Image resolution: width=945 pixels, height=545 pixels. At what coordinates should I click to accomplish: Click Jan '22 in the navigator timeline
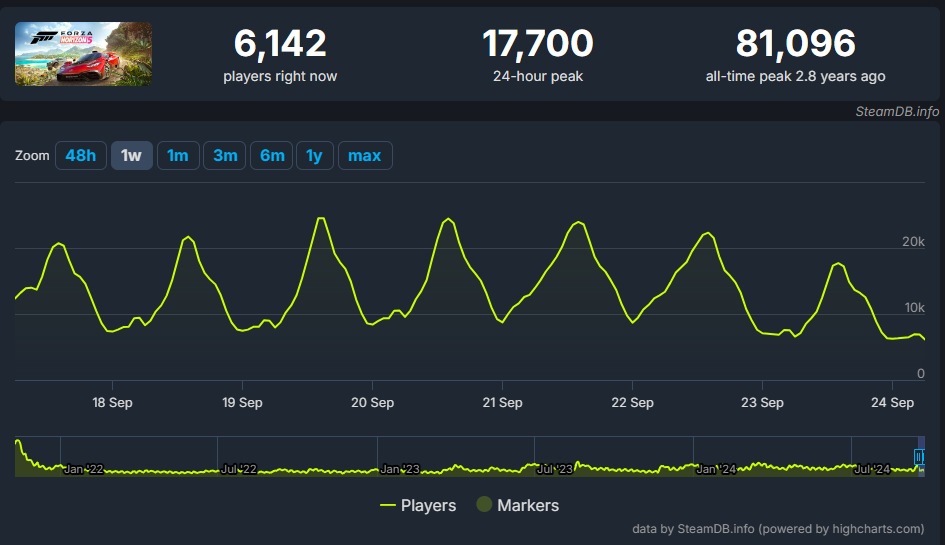84,469
